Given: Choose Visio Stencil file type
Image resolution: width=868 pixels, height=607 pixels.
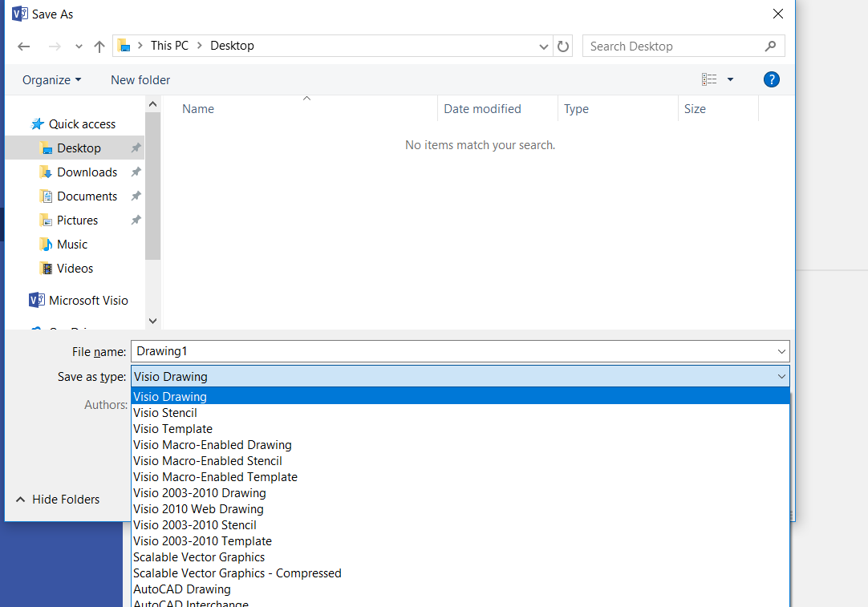Looking at the screenshot, I should (x=460, y=413).
